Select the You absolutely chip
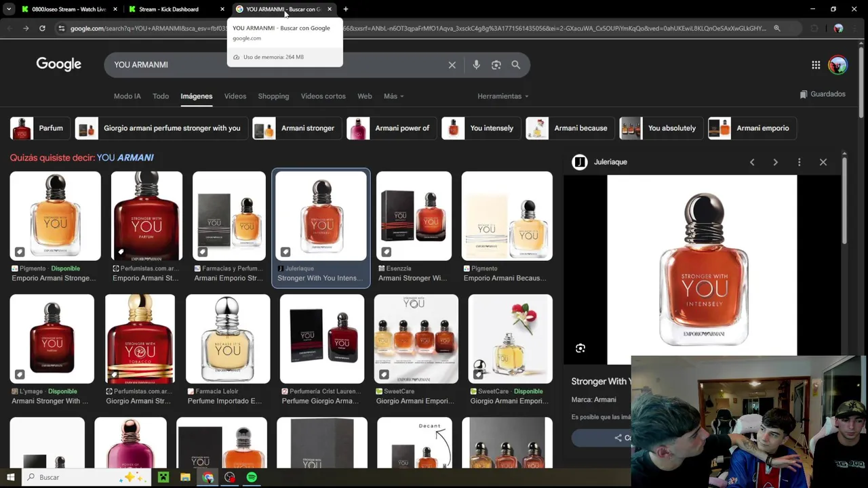The width and height of the screenshot is (868, 488). coord(660,128)
